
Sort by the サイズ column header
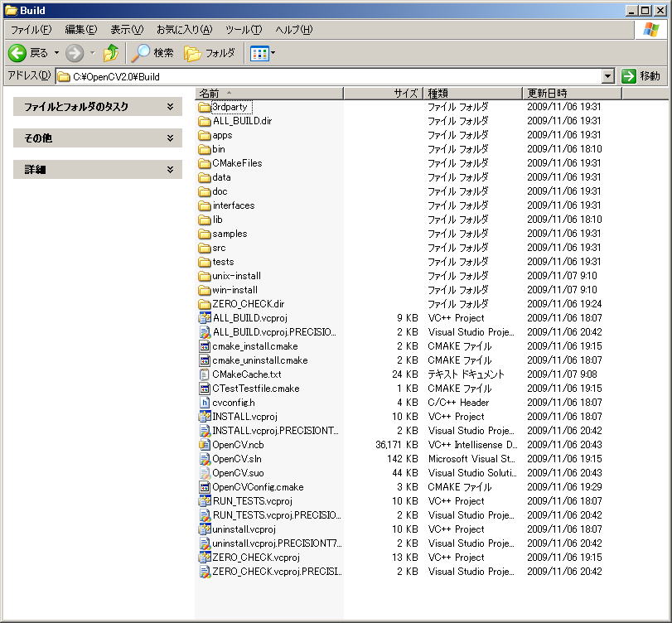[x=383, y=93]
